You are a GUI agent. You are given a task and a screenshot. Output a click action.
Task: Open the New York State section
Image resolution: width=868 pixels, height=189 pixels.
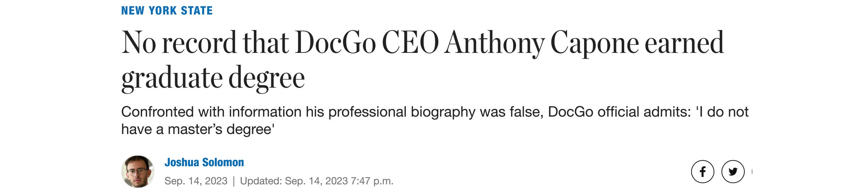tap(167, 10)
